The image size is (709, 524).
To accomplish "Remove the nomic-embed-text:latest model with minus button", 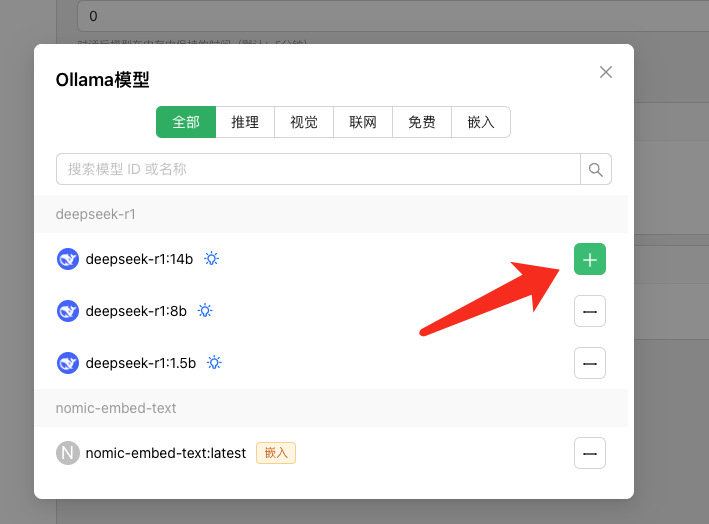I will (590, 453).
